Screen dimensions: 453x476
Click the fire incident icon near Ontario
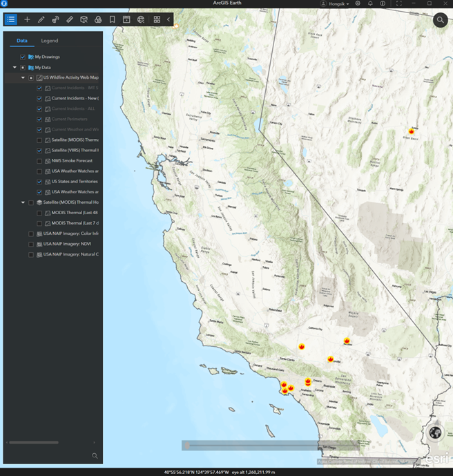[308, 381]
